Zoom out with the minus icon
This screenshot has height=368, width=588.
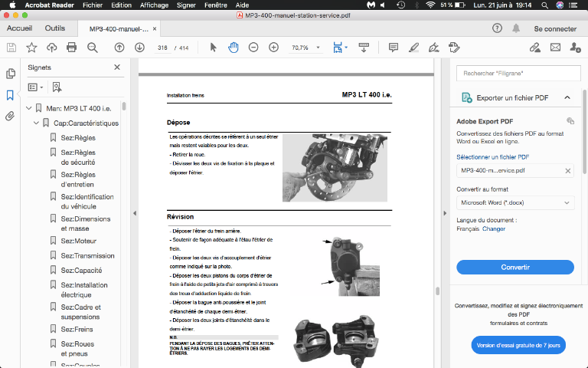253,48
